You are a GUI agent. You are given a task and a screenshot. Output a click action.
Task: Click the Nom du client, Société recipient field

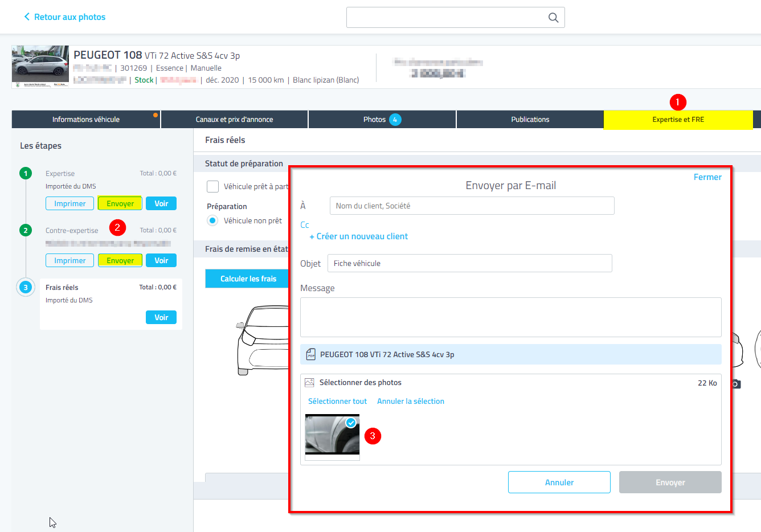point(472,206)
